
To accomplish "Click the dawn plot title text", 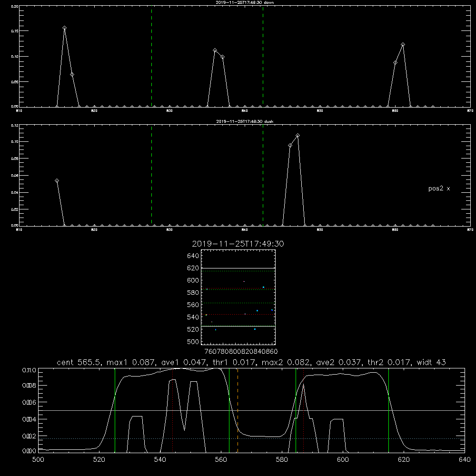I will coord(245,2).
